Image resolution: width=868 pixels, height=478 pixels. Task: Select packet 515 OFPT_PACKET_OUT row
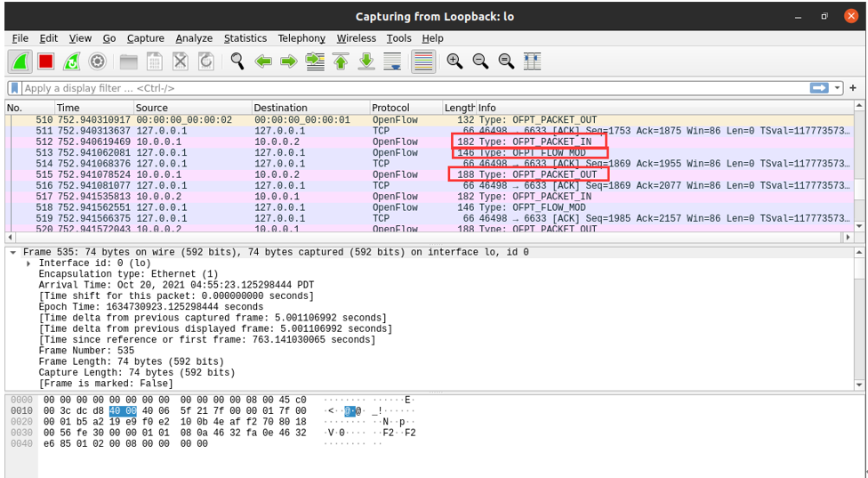coord(429,174)
